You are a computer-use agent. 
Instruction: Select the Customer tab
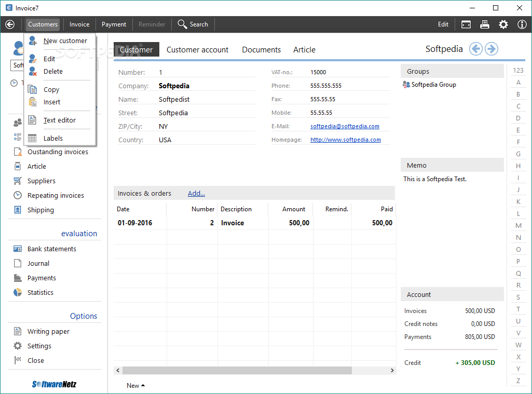pos(137,49)
